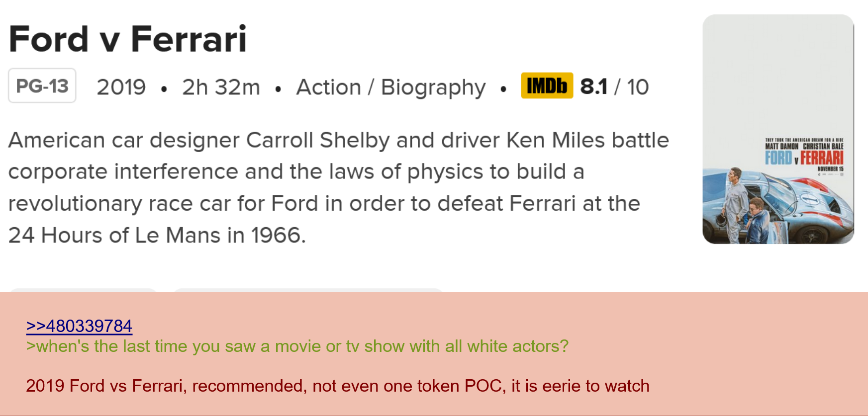
Task: Click the yellow IMDb logo badge
Action: tap(547, 86)
